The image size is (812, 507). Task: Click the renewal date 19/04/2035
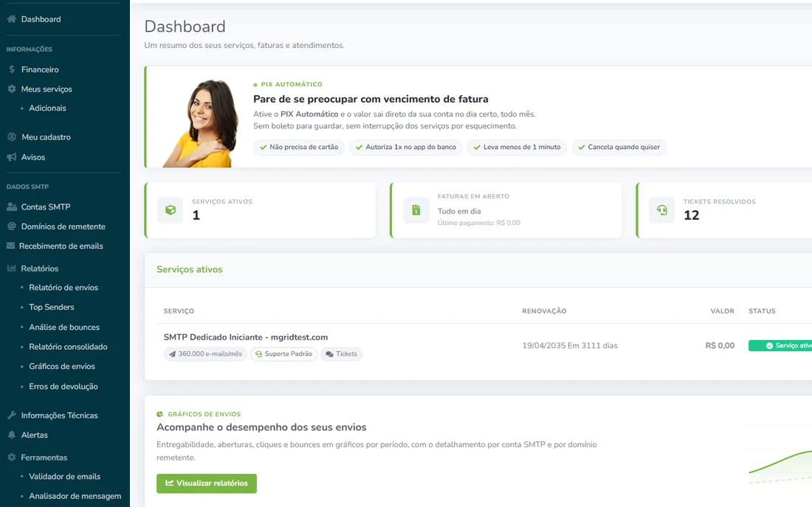pos(544,345)
